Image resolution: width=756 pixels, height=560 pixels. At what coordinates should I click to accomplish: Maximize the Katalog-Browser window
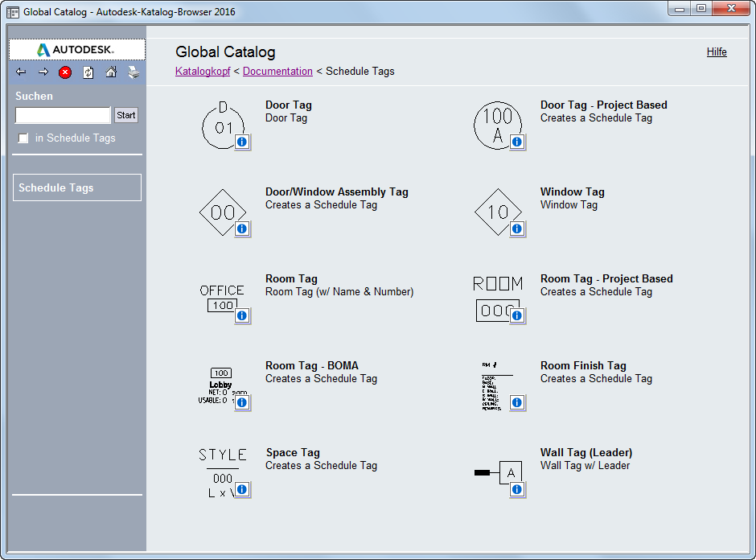[x=701, y=8]
